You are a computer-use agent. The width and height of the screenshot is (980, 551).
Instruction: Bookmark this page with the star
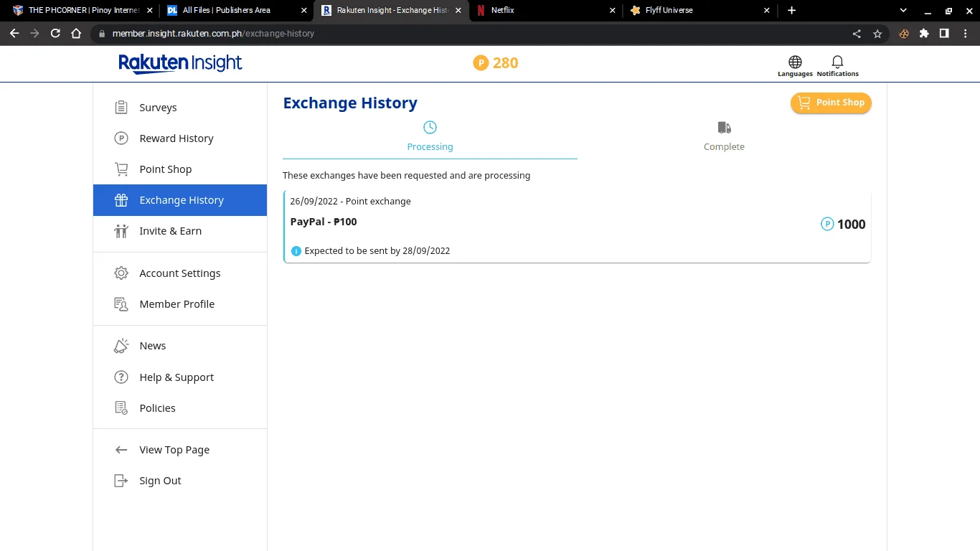(x=877, y=34)
